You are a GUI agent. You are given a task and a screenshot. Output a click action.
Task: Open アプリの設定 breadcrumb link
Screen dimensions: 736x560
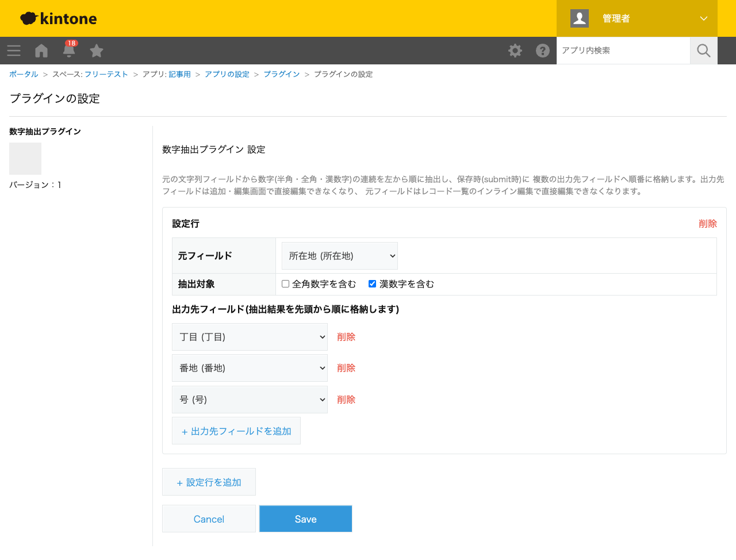click(227, 74)
